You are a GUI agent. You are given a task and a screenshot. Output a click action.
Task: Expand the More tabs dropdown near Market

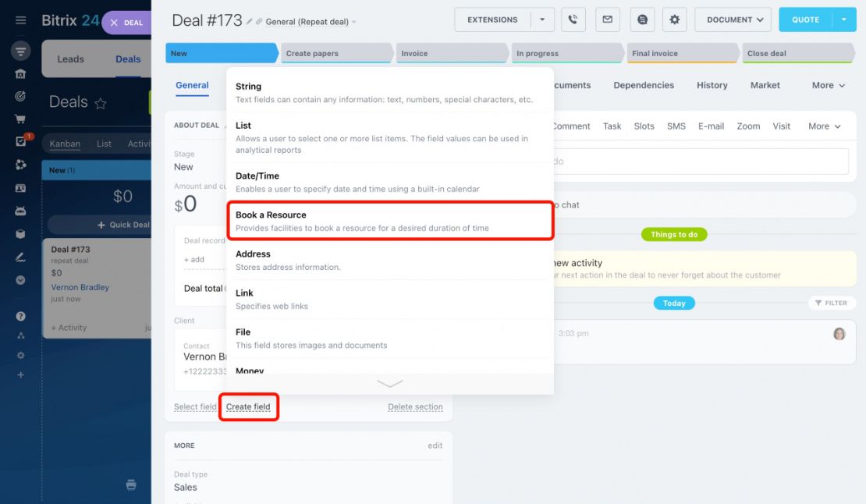click(x=829, y=86)
